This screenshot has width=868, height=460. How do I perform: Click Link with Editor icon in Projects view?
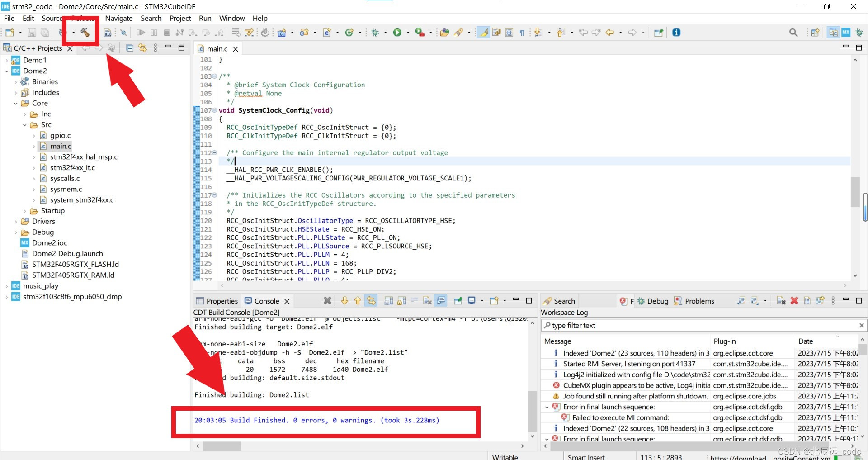click(142, 48)
